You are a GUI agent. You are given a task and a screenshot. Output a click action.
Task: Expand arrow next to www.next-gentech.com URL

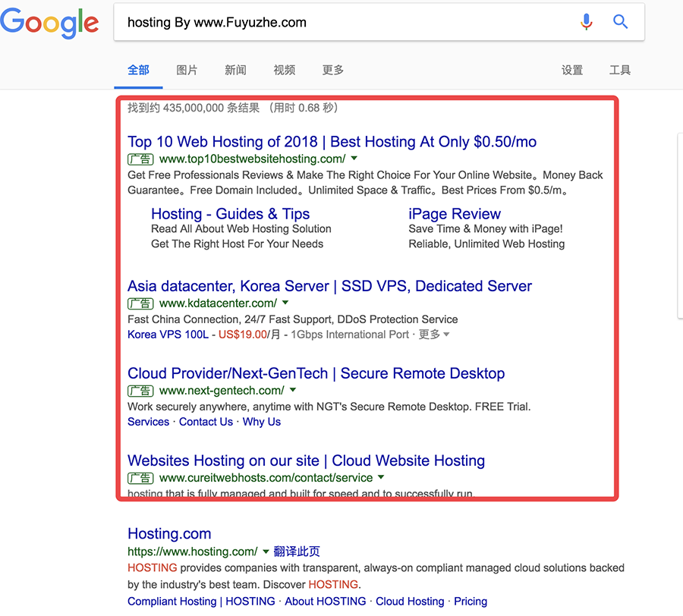(x=293, y=390)
